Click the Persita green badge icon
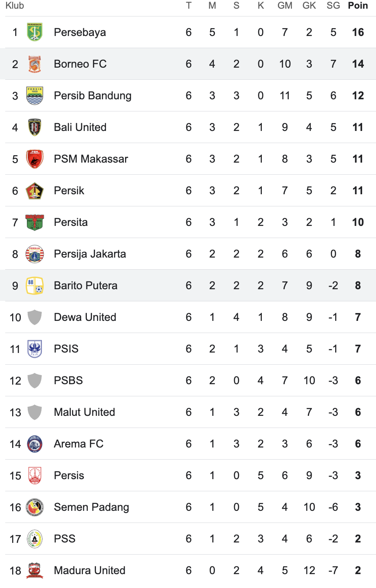 35,222
